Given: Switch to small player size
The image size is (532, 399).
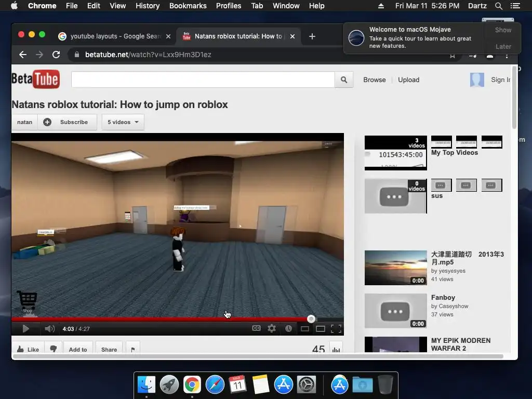Looking at the screenshot, I should [304, 329].
